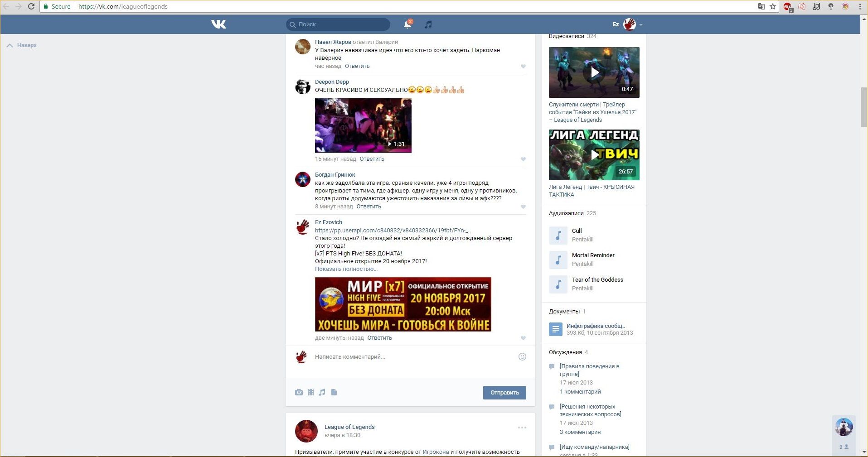
Task: Click the Наверх back-to-top button
Action: pos(22,45)
